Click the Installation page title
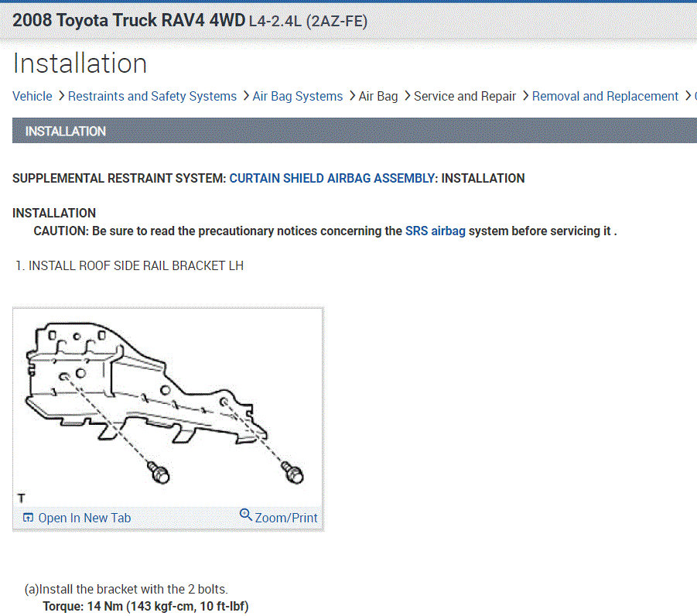This screenshot has height=616, width=697. [x=80, y=63]
